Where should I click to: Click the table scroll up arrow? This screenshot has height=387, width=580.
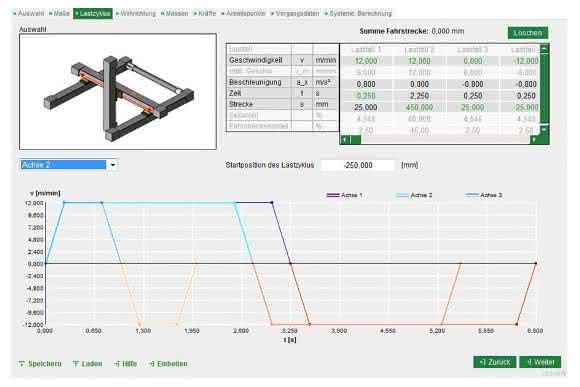544,48
